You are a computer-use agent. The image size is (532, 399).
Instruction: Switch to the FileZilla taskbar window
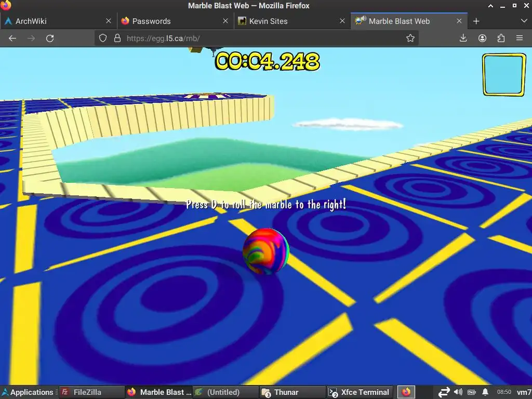tap(91, 392)
